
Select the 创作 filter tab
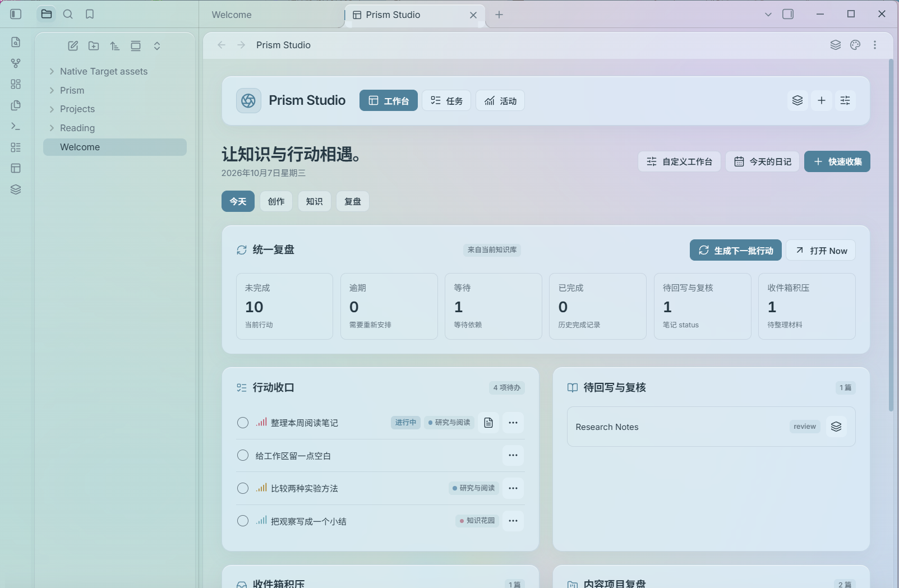(x=276, y=201)
